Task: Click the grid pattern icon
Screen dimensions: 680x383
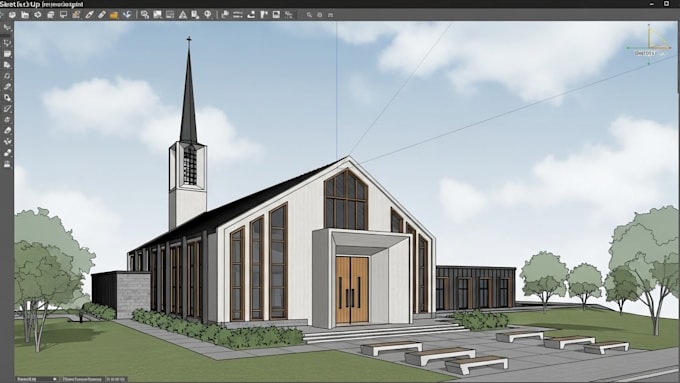Action: 330,15
